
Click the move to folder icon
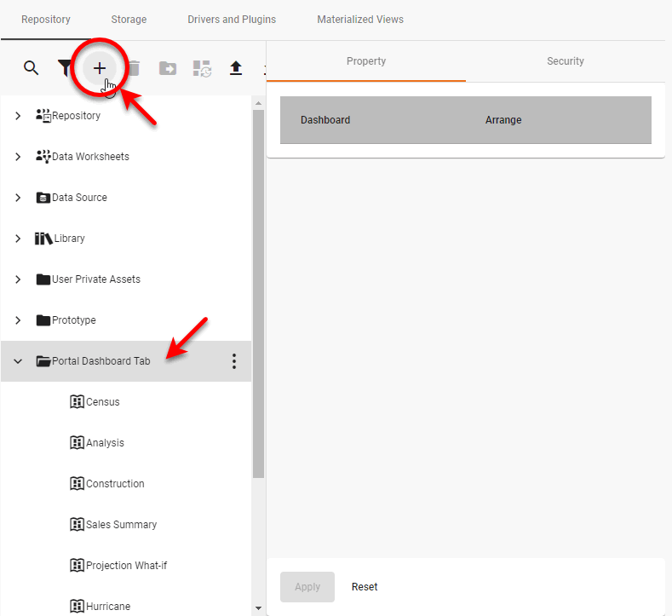(x=168, y=68)
